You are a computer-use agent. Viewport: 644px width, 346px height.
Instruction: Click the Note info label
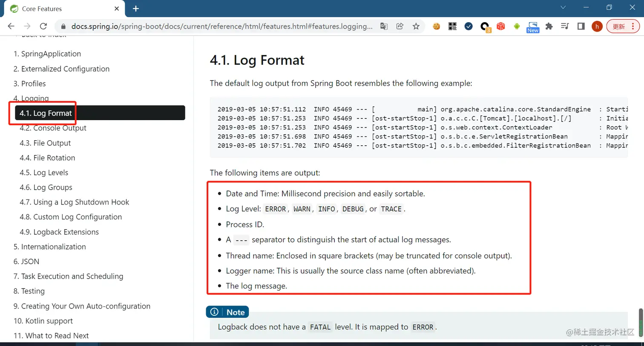tap(227, 312)
